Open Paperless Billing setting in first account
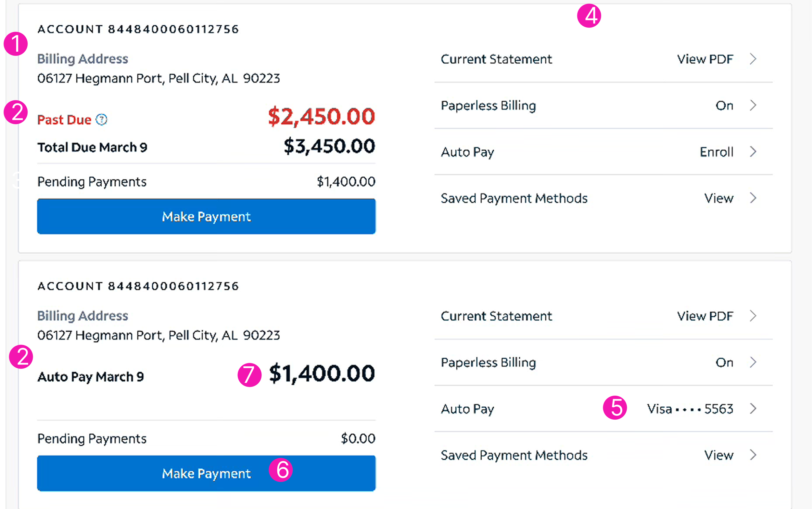The image size is (812, 509). (x=603, y=105)
